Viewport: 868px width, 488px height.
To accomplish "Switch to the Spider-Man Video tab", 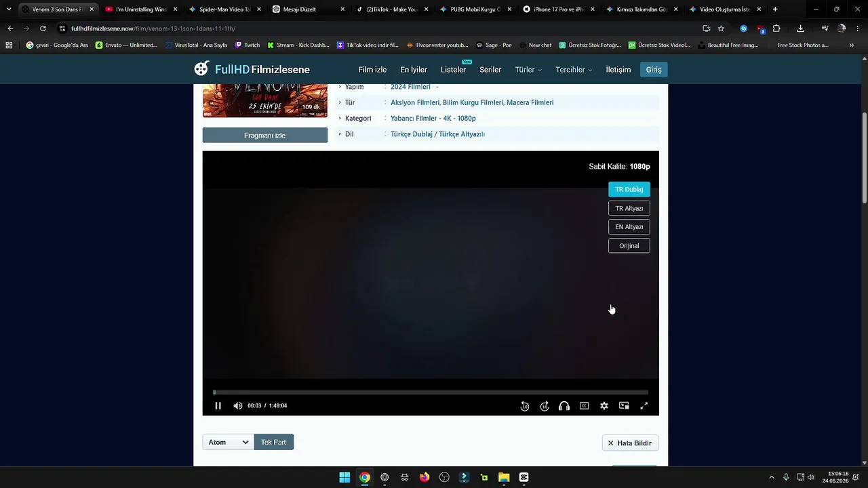I will [x=224, y=9].
